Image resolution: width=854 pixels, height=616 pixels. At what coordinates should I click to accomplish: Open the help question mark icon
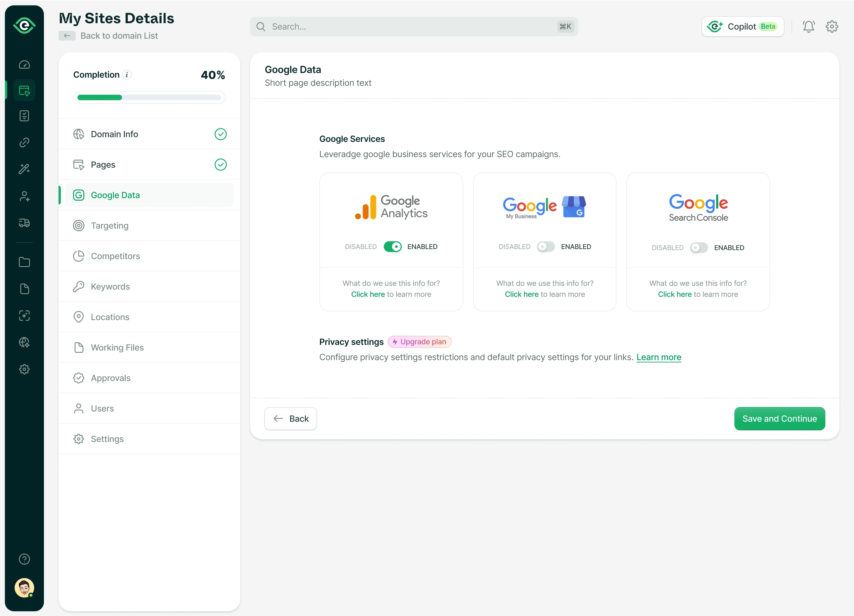point(24,559)
